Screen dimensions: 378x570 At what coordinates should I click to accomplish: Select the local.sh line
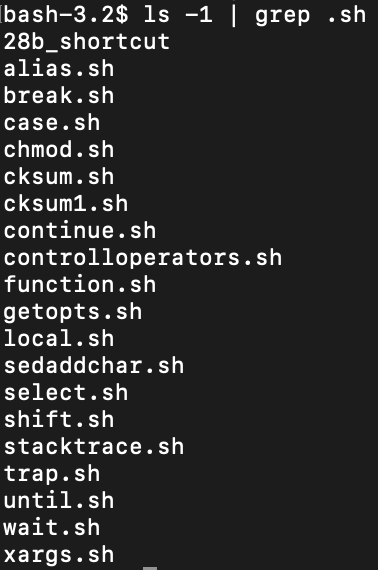59,339
